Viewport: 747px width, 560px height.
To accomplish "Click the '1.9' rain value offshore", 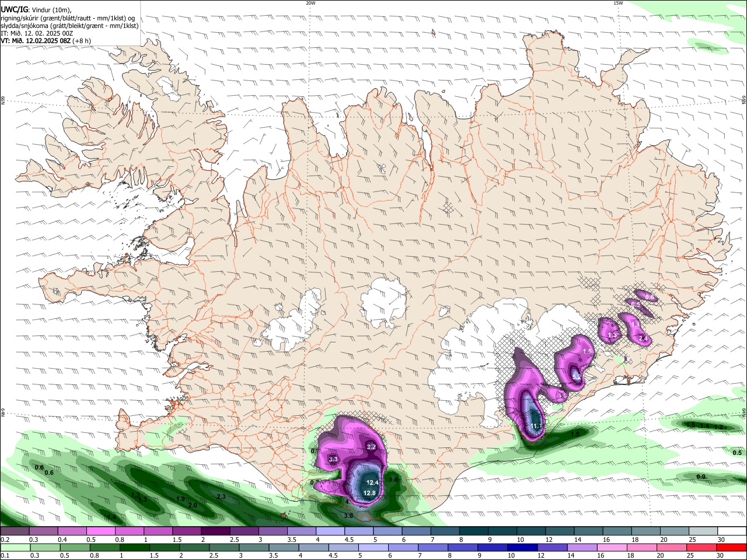I will pyautogui.click(x=180, y=499).
